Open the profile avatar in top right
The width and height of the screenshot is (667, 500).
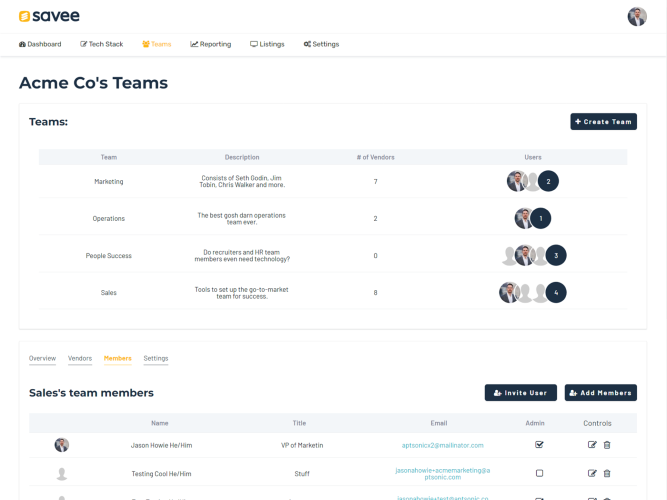637,17
